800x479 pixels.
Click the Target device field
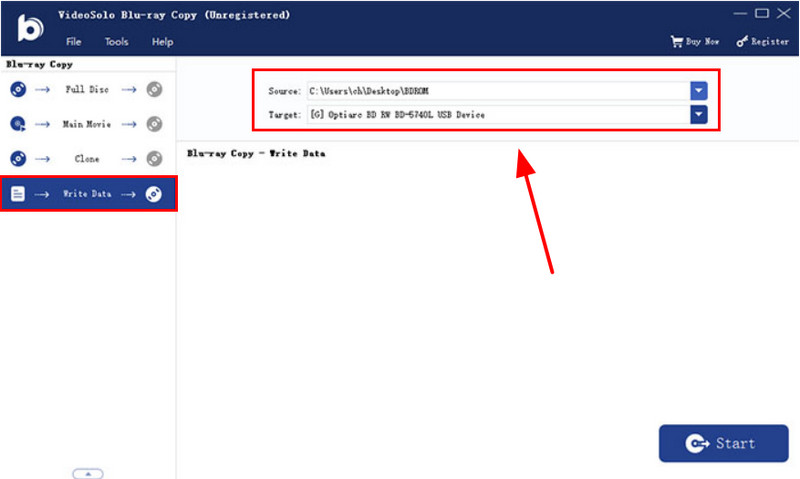(x=498, y=115)
